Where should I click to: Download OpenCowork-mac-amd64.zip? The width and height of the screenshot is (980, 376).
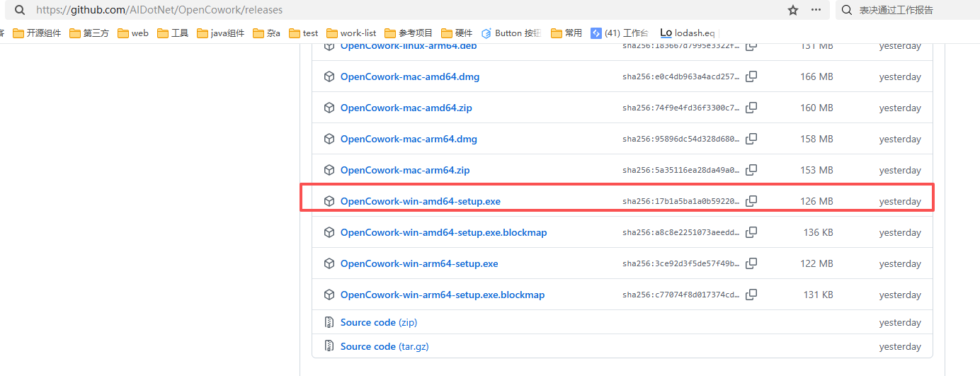pyautogui.click(x=406, y=108)
